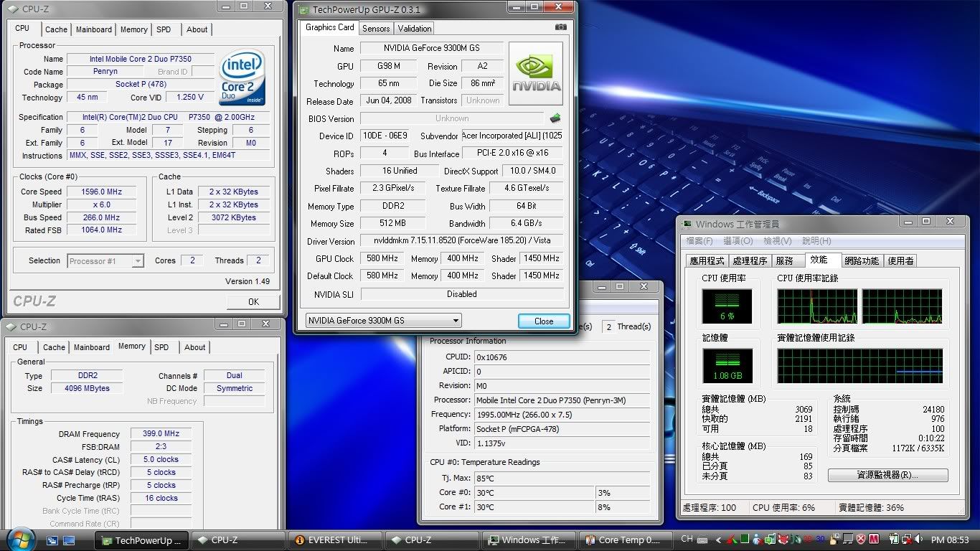Select the Graphics Card tab in GPU-Z

click(x=330, y=27)
